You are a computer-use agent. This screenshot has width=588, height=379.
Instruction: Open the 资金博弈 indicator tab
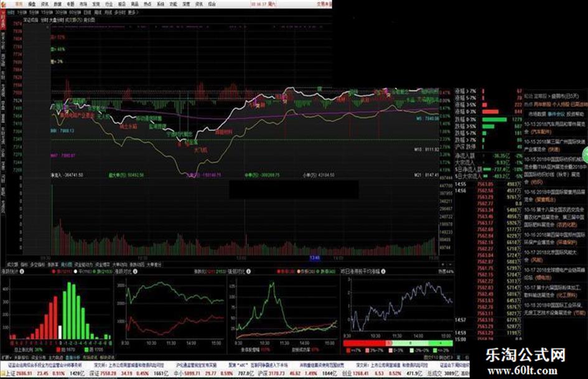(x=103, y=264)
